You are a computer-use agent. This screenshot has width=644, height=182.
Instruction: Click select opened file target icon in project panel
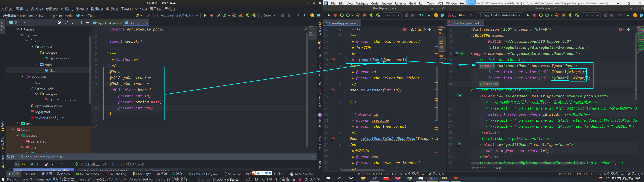click(60, 23)
